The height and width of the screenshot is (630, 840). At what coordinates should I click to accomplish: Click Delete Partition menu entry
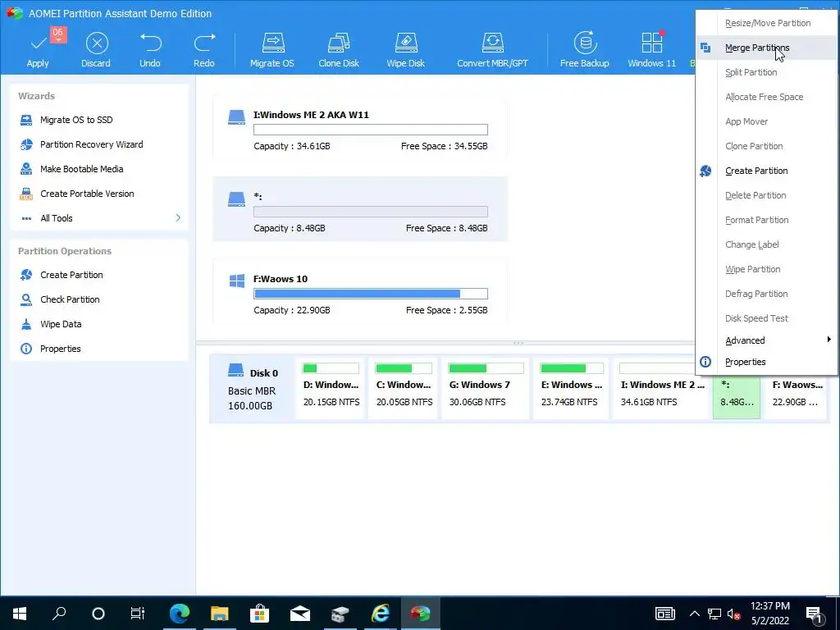(766, 195)
